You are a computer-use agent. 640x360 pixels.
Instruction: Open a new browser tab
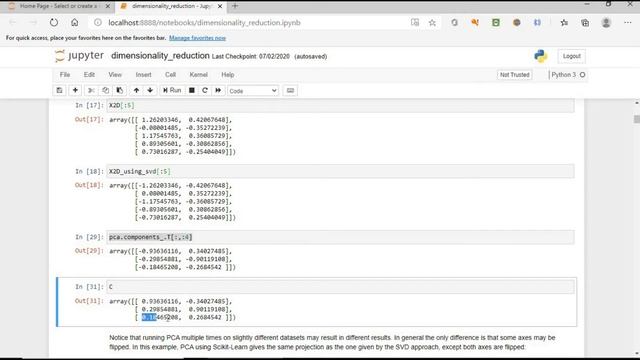(235, 6)
